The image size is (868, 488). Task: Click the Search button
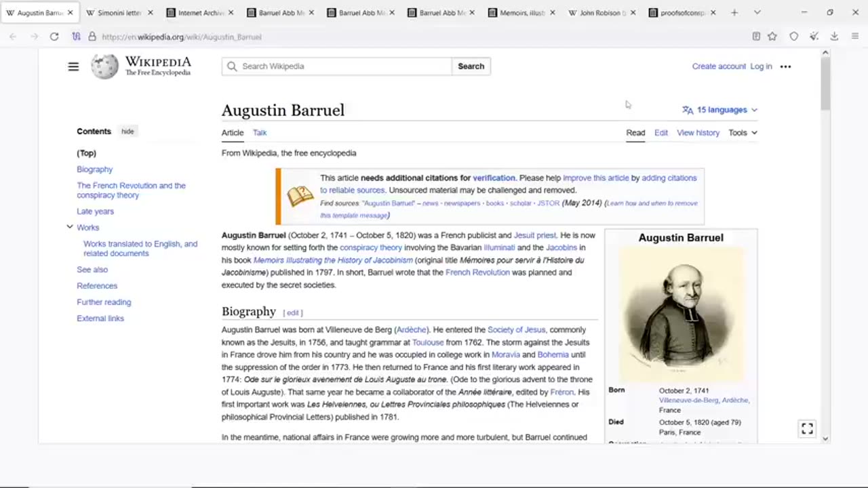tap(471, 66)
